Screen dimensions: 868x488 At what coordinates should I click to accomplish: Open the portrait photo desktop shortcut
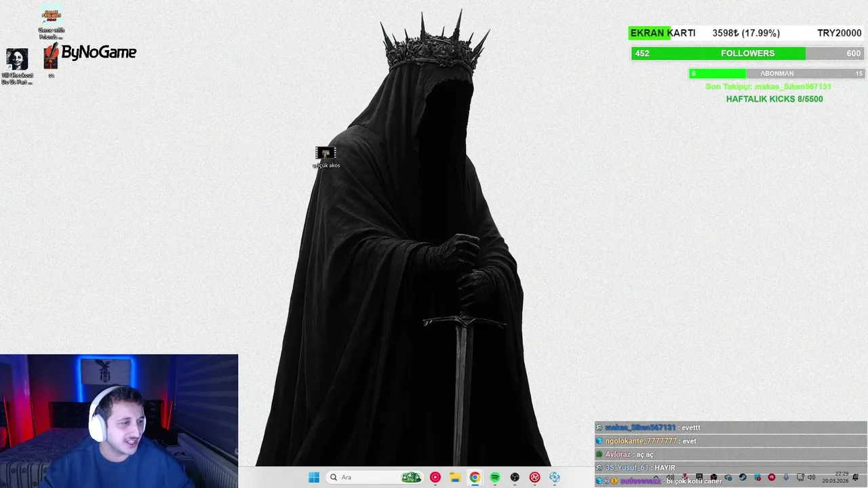17,66
